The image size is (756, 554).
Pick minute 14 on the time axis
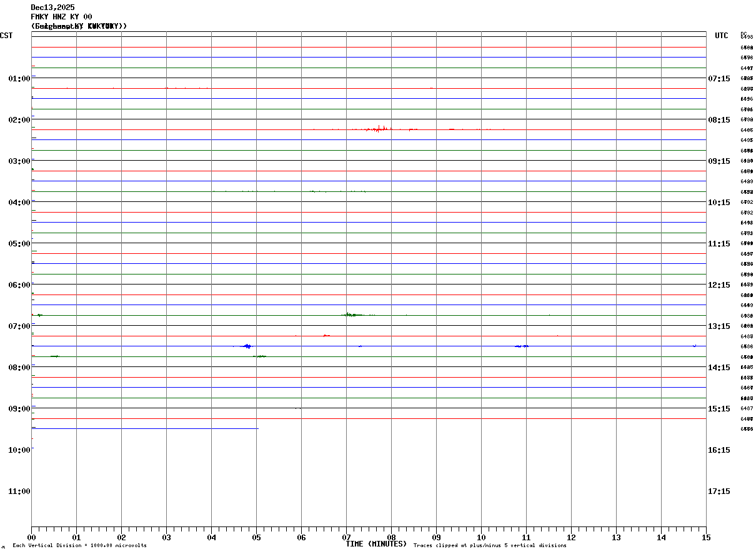coord(661,537)
